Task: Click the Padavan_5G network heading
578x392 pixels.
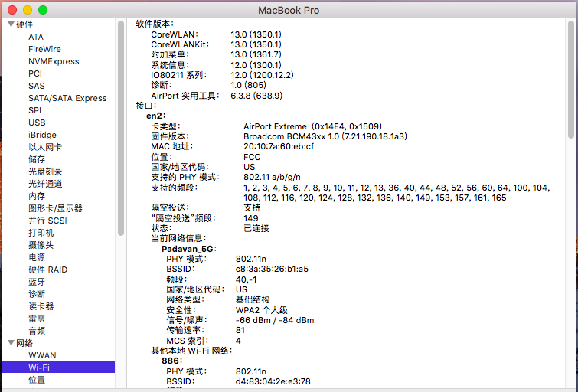Action: (189, 249)
